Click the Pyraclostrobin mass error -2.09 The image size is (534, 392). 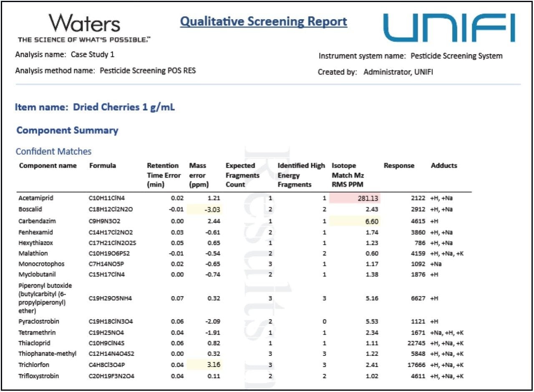coord(212,322)
